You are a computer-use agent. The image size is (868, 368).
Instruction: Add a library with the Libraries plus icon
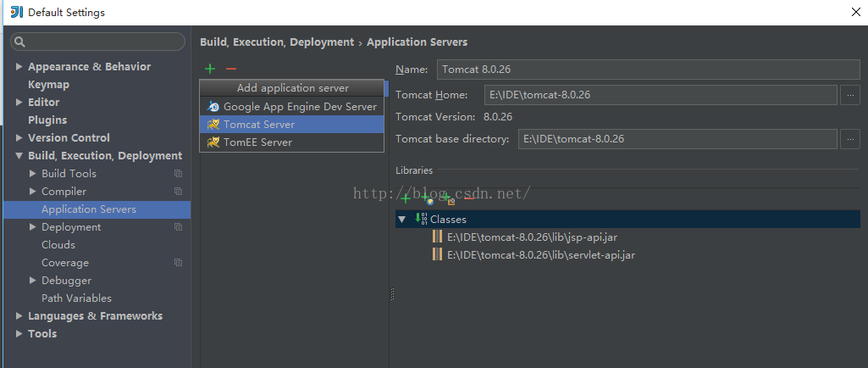click(406, 198)
